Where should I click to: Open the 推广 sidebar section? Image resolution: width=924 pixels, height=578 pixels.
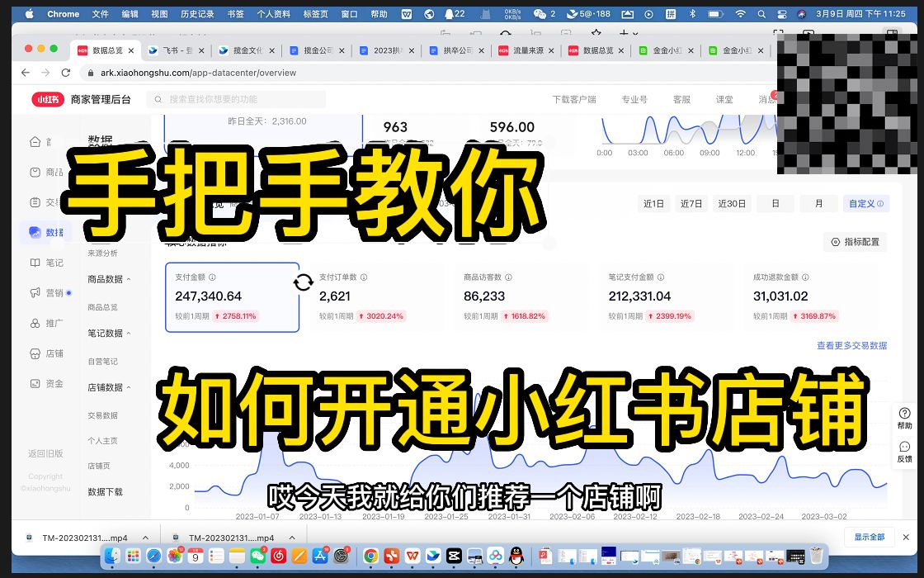point(45,323)
